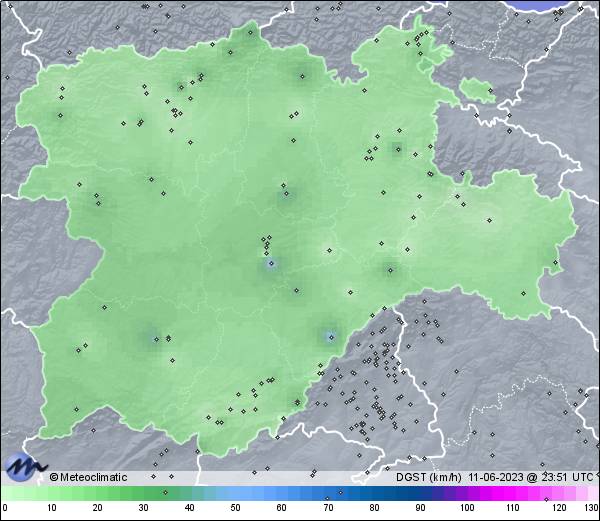600x521 pixels.
Task: Click the 130 scale label
Action: [x=591, y=508]
